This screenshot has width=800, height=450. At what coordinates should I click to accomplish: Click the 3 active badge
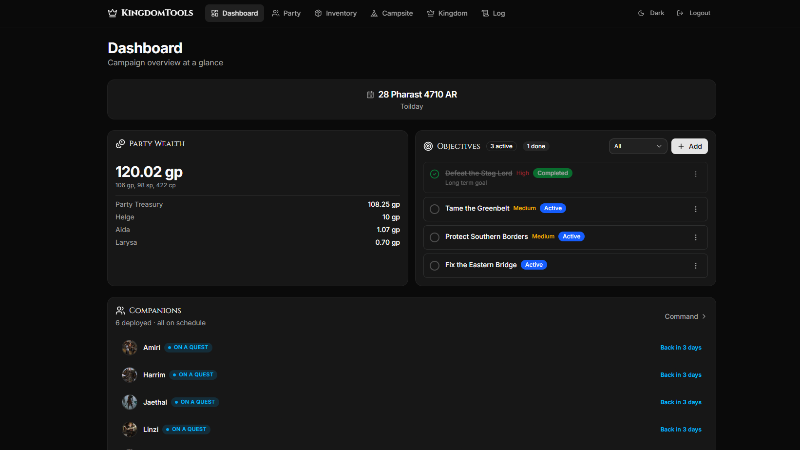tap(501, 146)
